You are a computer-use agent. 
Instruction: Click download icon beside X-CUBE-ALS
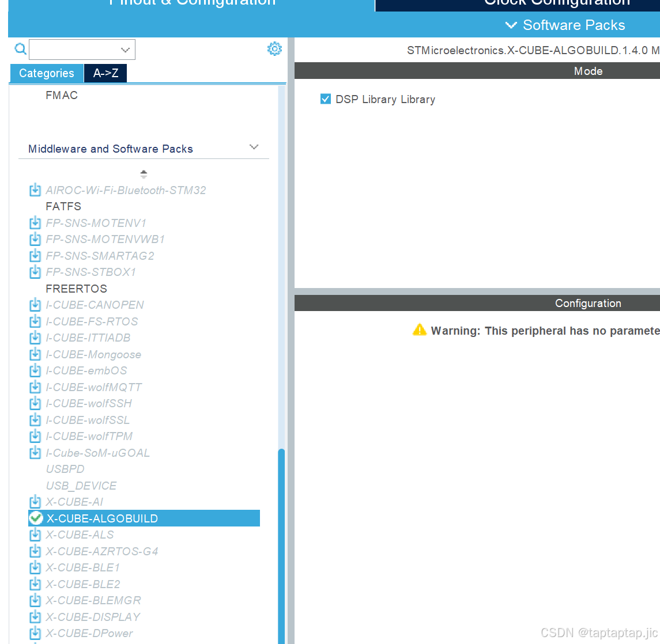[x=35, y=534]
